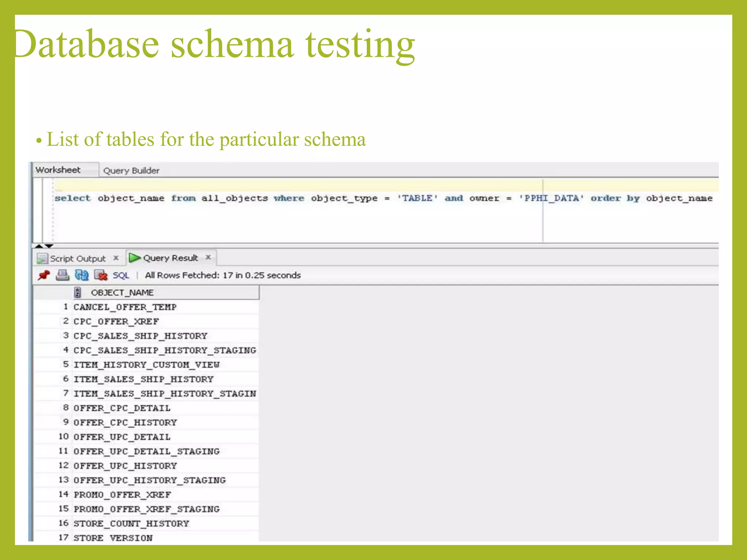
Task: Click the green run icon on Query Result tab
Action: coord(135,258)
